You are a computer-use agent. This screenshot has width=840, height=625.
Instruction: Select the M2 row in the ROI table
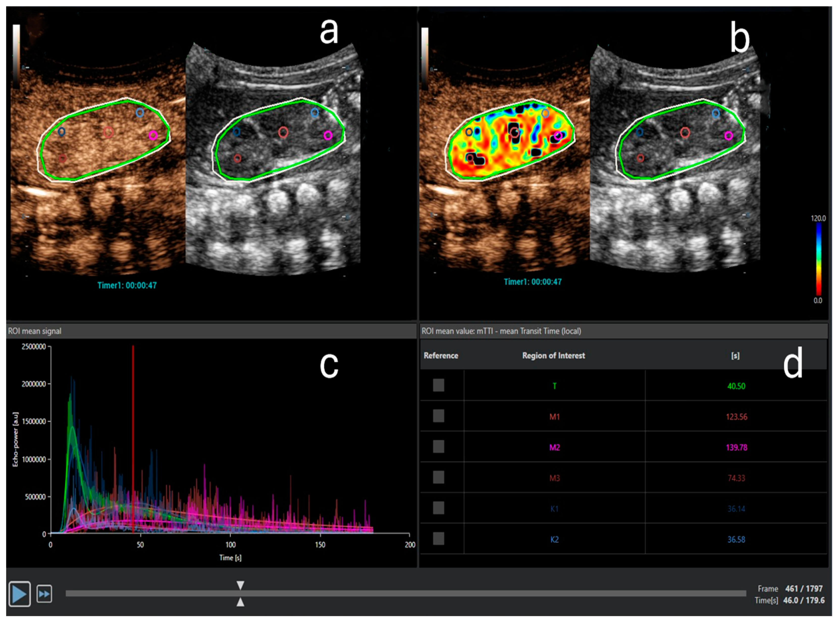pyautogui.click(x=554, y=448)
